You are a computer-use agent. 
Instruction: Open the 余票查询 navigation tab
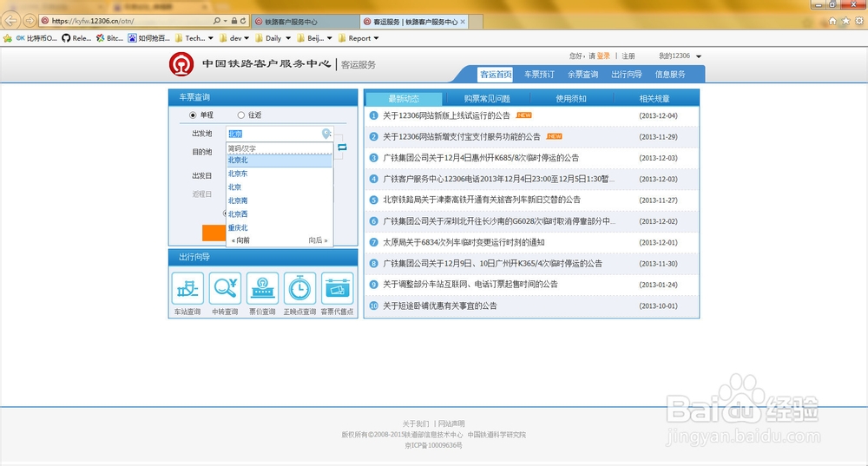(x=583, y=74)
